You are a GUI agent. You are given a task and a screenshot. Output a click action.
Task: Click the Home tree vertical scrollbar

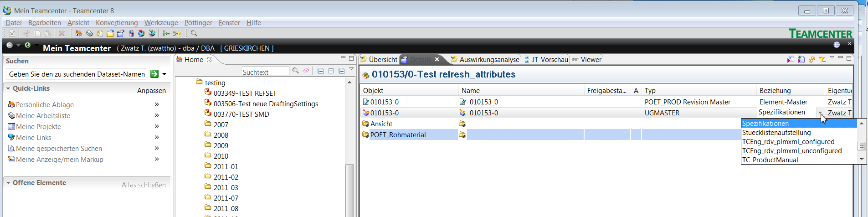point(349,190)
